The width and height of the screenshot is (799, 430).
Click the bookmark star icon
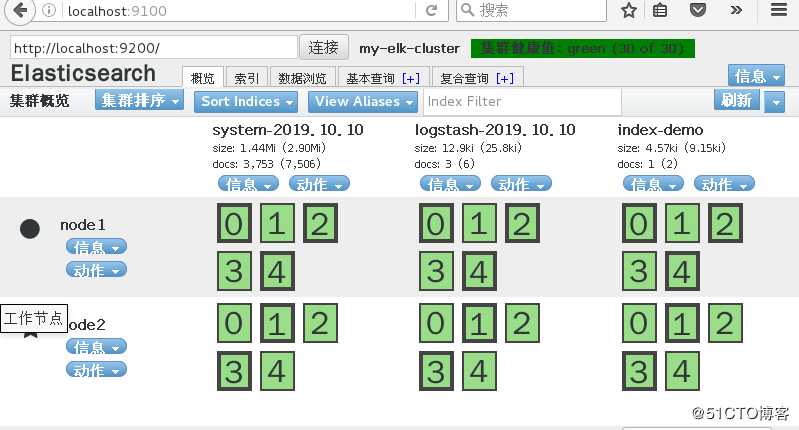click(x=629, y=10)
